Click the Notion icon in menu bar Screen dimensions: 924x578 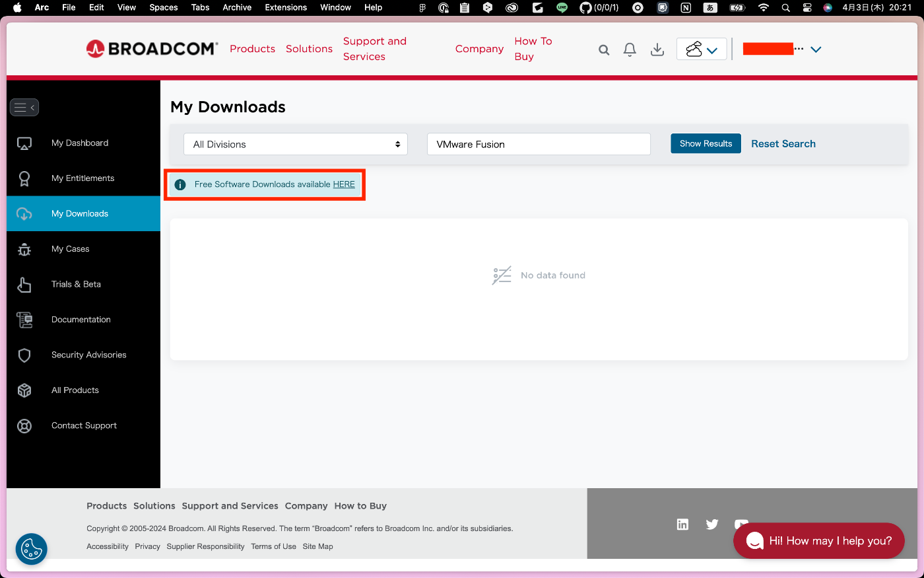(x=686, y=8)
